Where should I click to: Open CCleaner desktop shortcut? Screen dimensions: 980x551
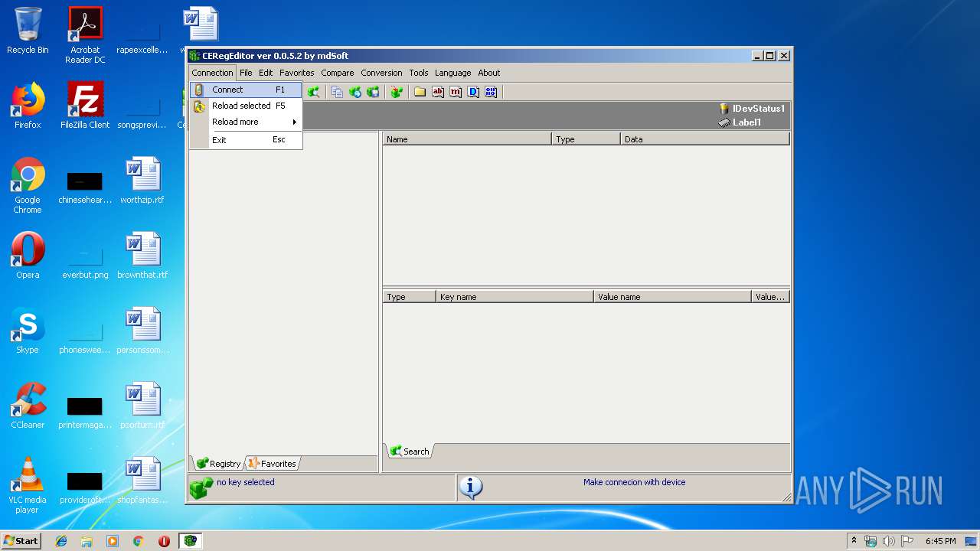28,406
